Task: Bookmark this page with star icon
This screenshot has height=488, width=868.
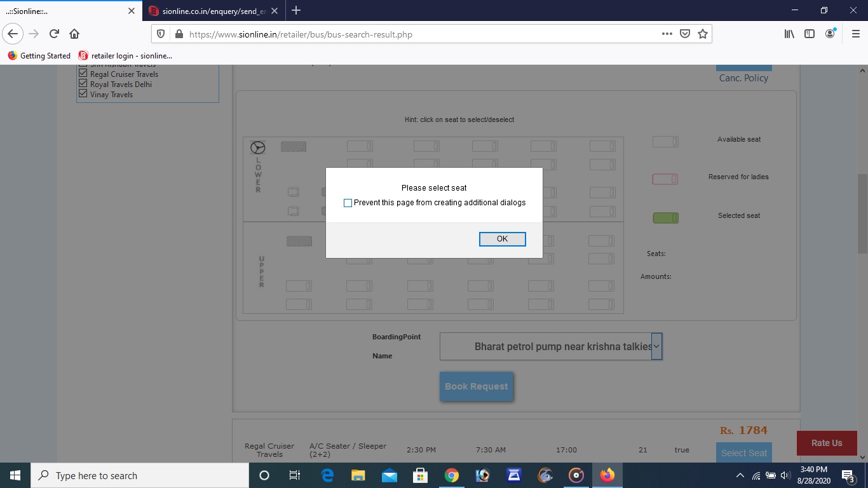Action: [702, 34]
